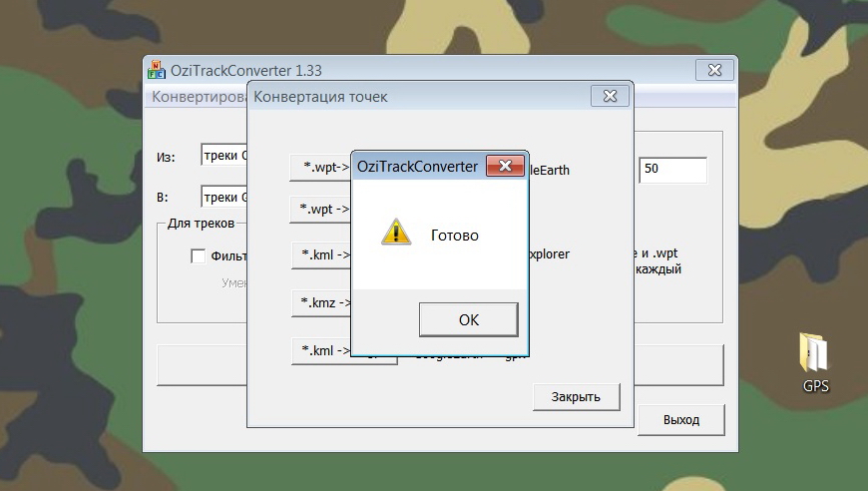Click the field containing 50
The image size is (868, 491).
pos(672,170)
